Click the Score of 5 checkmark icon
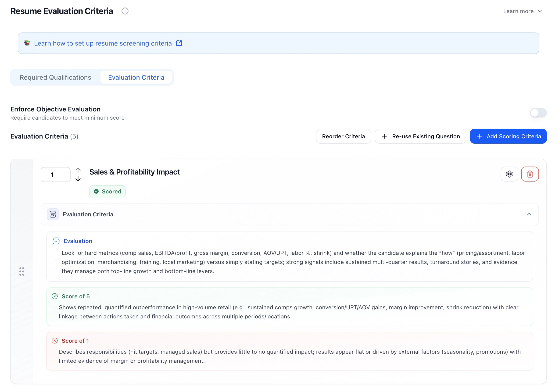This screenshot has height=392, width=559. click(x=55, y=296)
